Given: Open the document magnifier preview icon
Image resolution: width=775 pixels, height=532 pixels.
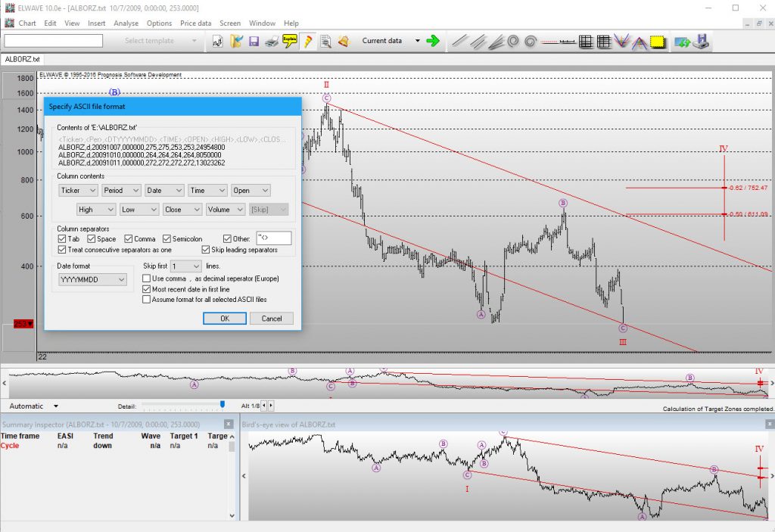Looking at the screenshot, I should click(325, 41).
